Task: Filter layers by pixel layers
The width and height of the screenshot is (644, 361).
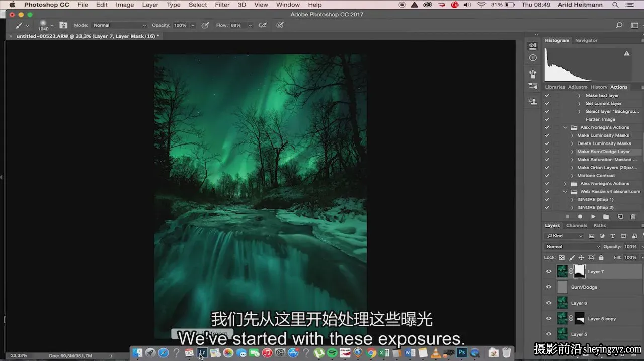Action: tap(591, 236)
